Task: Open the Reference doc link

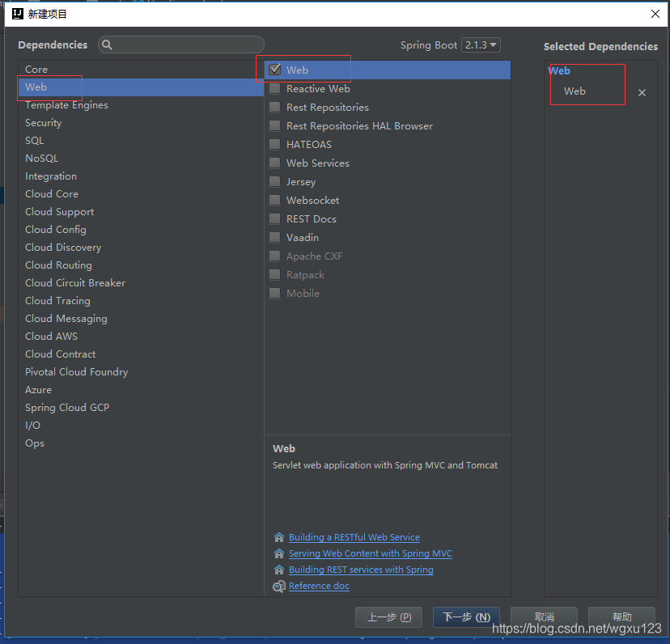Action: coord(319,586)
